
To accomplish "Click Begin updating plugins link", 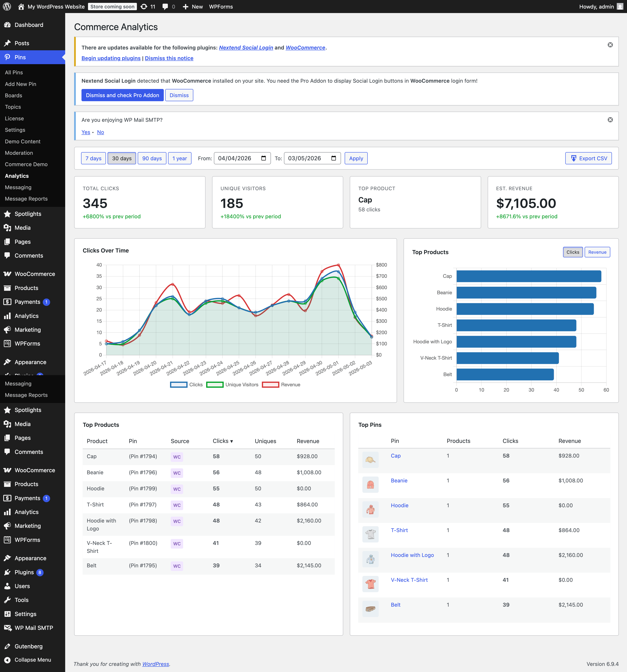I will (111, 58).
